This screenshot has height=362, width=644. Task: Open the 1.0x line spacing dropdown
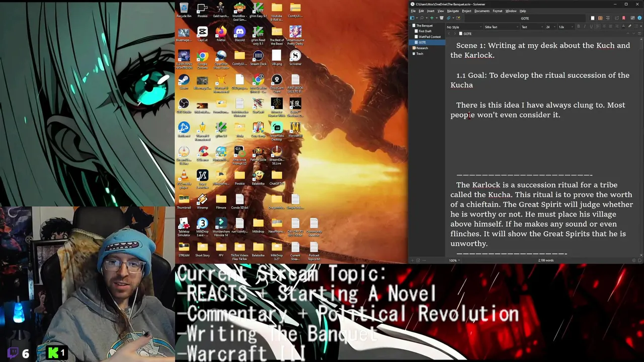point(566,27)
